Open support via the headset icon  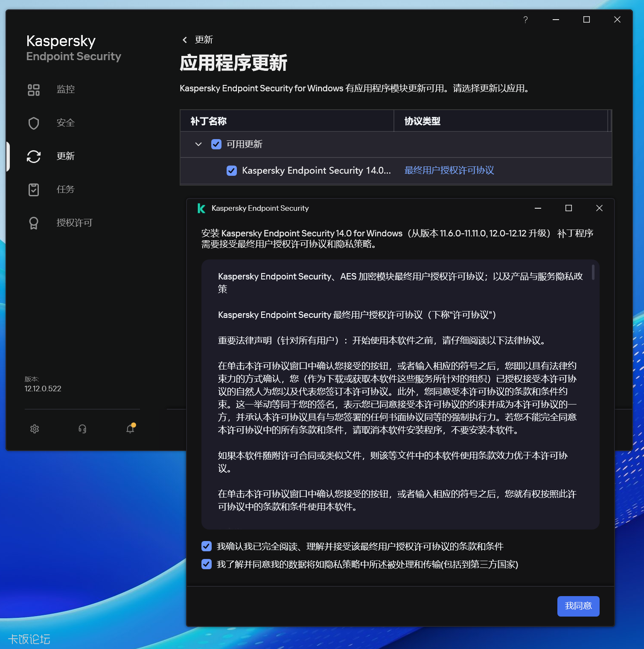click(82, 429)
